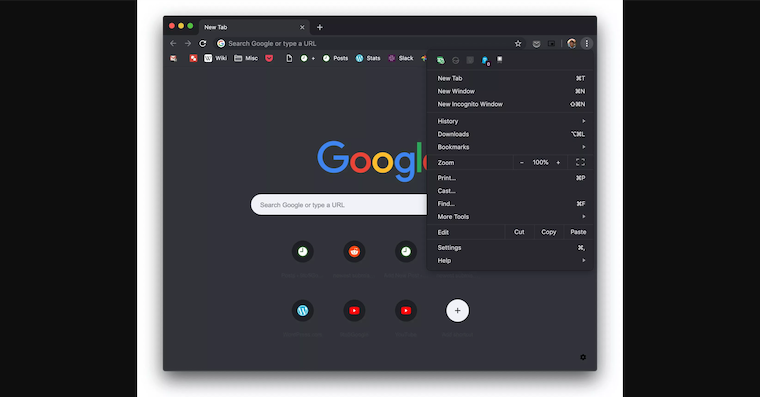Reload the page with the refresh icon
This screenshot has width=760, height=397.
[x=203, y=44]
